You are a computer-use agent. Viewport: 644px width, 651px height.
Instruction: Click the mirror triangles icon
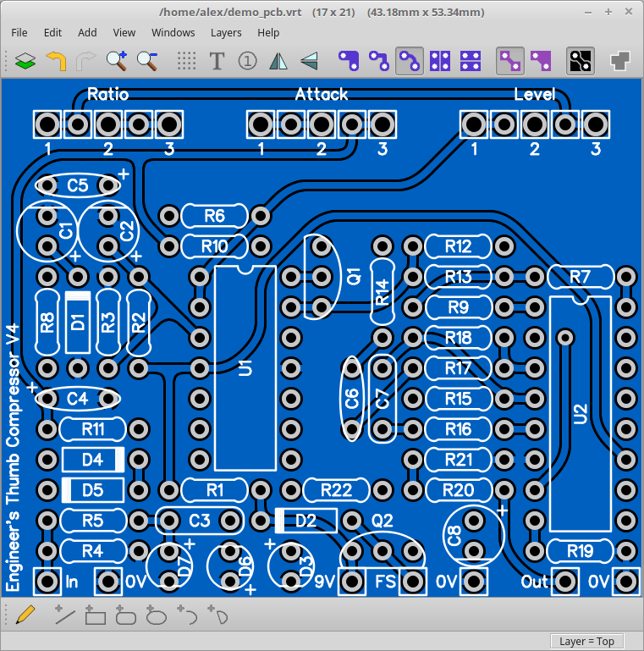278,61
